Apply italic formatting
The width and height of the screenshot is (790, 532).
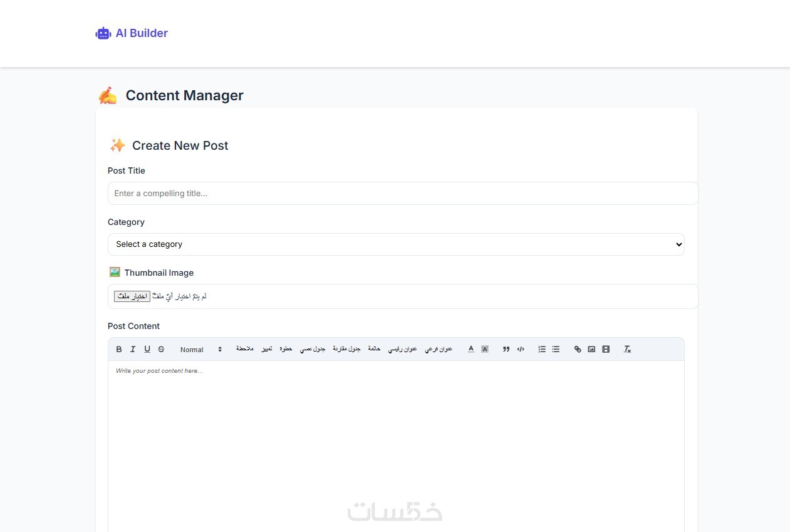click(x=133, y=350)
